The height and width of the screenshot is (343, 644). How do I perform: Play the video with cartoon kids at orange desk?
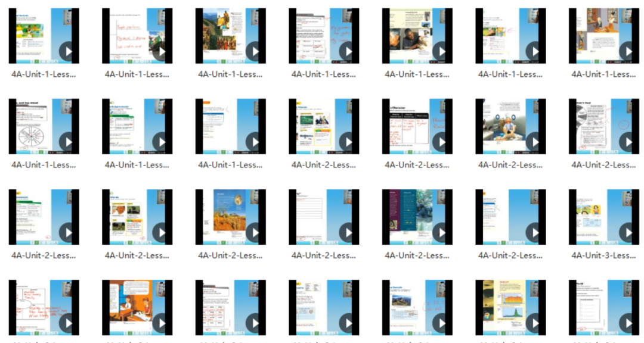coord(161,323)
